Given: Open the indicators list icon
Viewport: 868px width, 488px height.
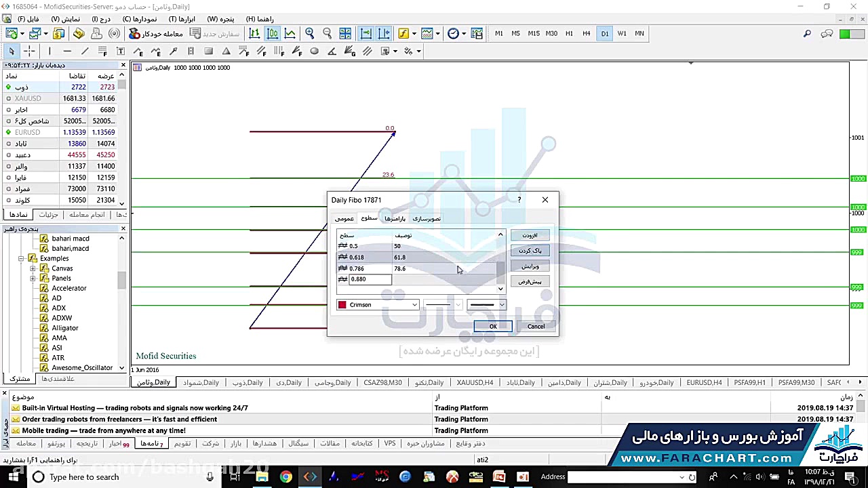Looking at the screenshot, I should point(403,33).
